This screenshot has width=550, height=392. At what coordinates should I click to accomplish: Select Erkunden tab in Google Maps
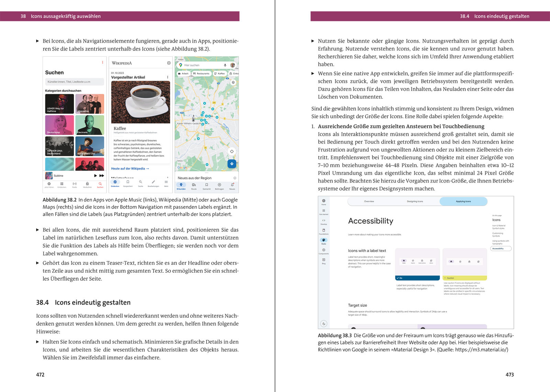[x=181, y=186]
